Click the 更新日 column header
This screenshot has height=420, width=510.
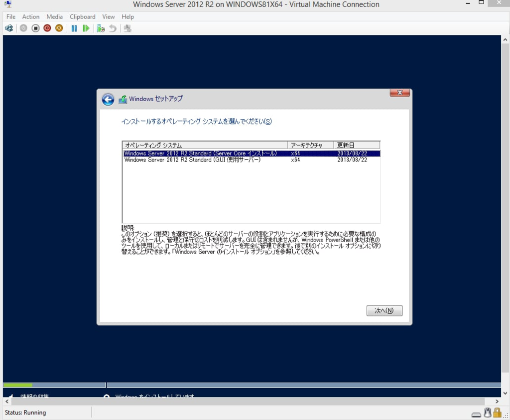click(357, 145)
